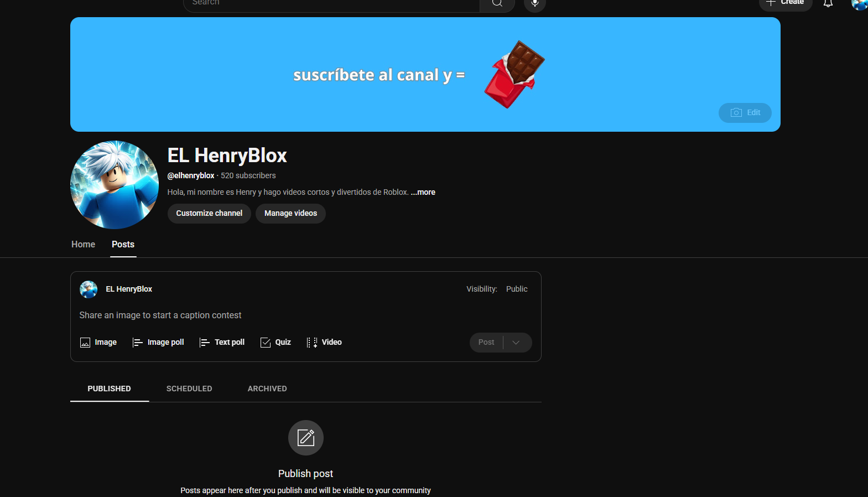The image size is (868, 497).
Task: Create a Text poll
Action: coord(222,343)
